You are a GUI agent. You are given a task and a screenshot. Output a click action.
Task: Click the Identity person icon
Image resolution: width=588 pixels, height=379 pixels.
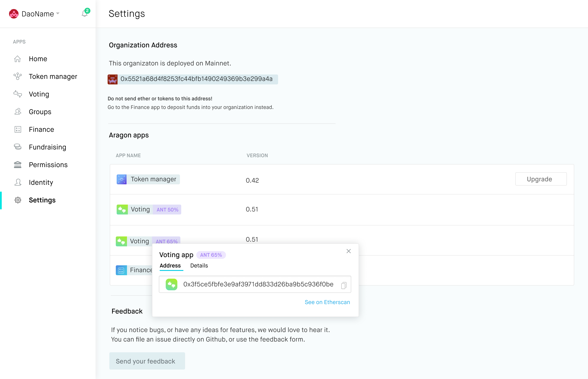coord(18,182)
